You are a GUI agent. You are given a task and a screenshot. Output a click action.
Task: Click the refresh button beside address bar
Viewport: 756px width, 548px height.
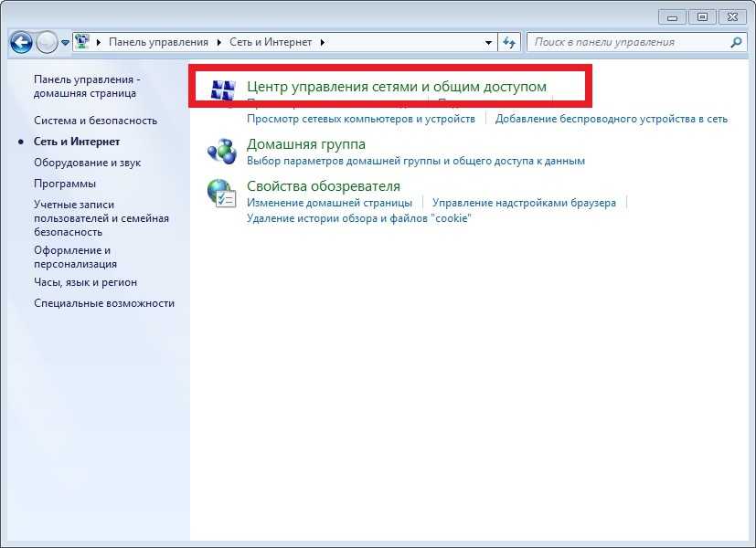[x=511, y=42]
